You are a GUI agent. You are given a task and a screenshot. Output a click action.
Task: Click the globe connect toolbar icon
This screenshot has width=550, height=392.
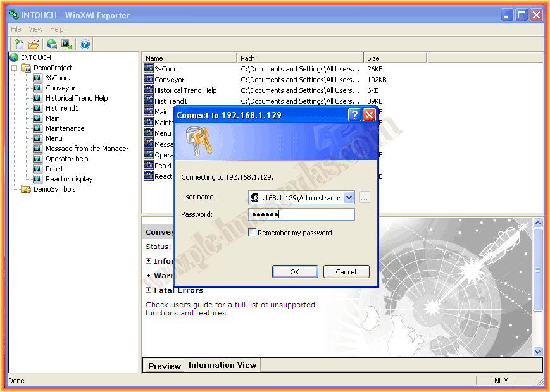[52, 44]
